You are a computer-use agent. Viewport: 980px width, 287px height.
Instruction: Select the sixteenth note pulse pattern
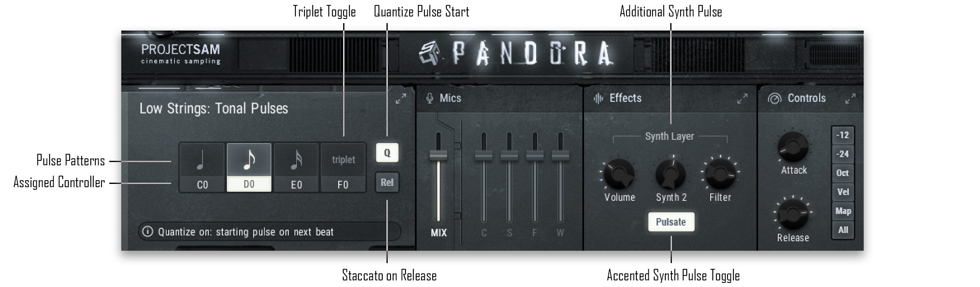[x=296, y=160]
